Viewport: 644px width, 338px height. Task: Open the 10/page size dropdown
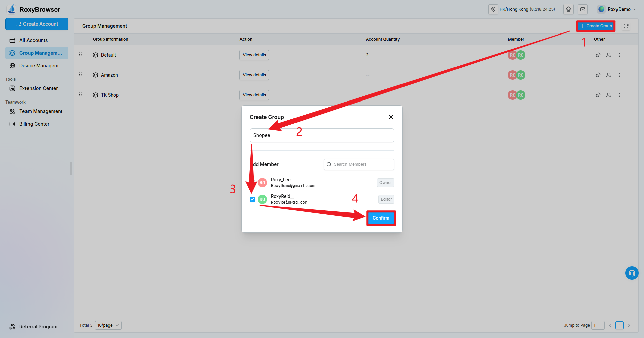click(x=108, y=325)
